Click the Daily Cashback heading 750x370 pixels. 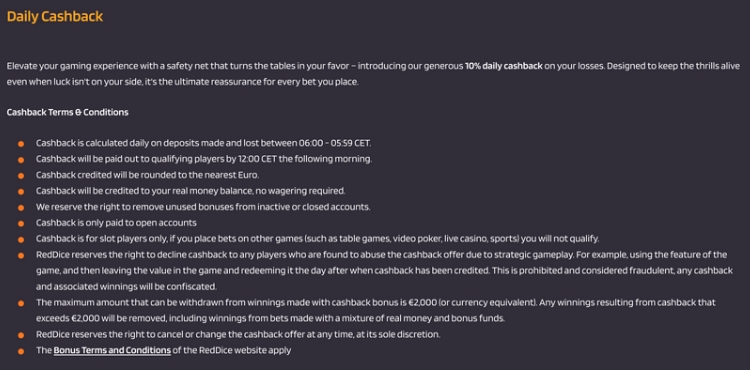click(55, 16)
